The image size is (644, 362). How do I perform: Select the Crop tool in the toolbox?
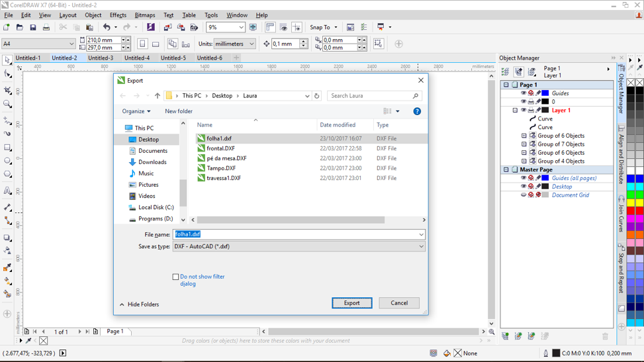[7, 90]
